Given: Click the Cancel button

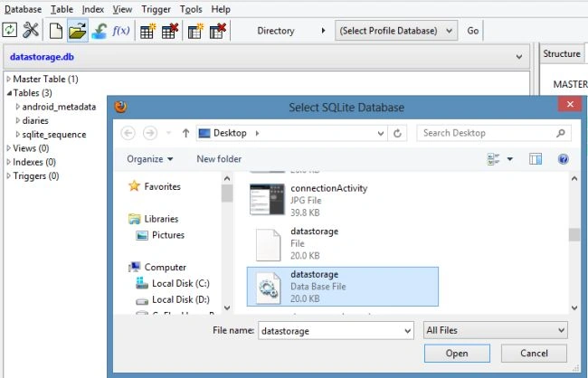Looking at the screenshot, I should tap(534, 354).
